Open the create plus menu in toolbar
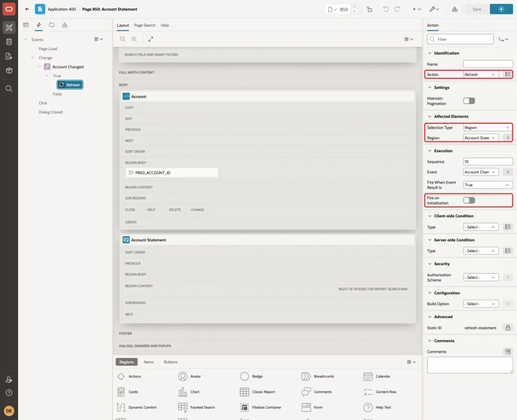The height and width of the screenshot is (420, 517). pos(417,9)
